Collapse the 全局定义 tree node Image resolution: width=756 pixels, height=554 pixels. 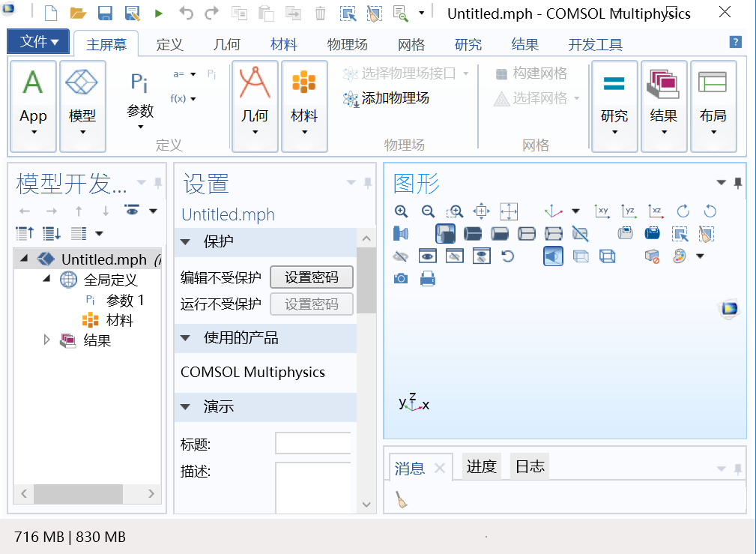point(46,280)
